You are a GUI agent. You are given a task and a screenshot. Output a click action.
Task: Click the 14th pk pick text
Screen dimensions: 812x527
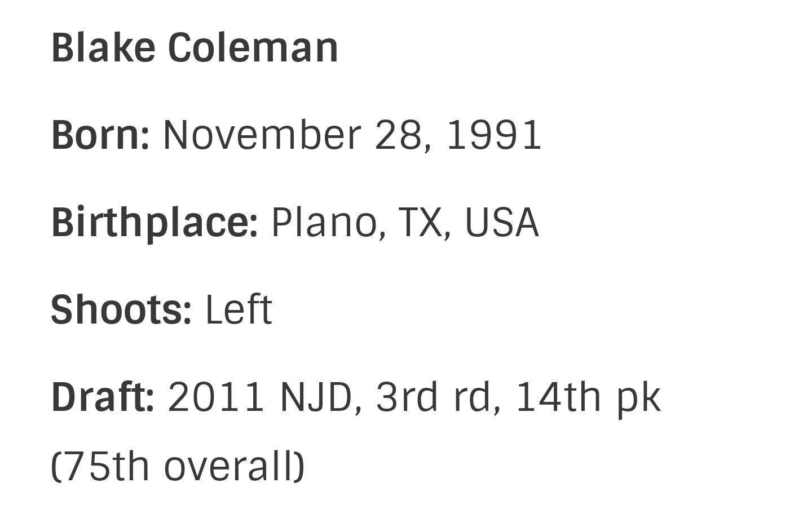click(588, 398)
